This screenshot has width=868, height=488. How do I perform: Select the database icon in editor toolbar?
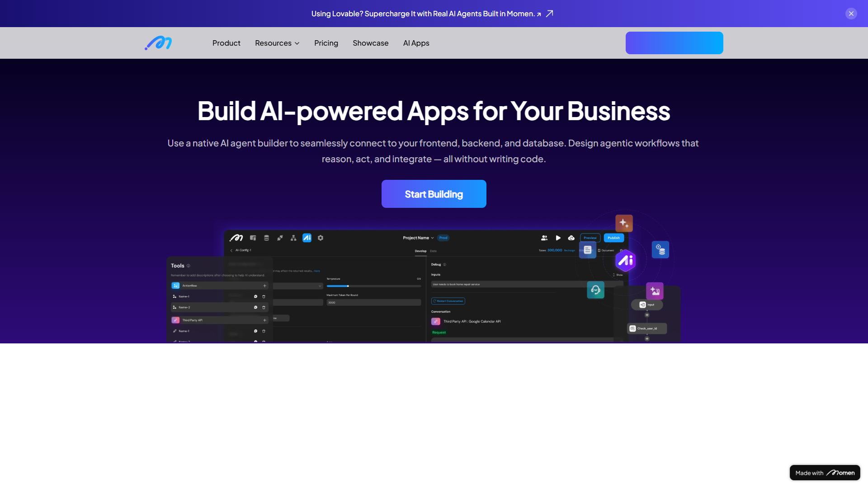point(266,238)
